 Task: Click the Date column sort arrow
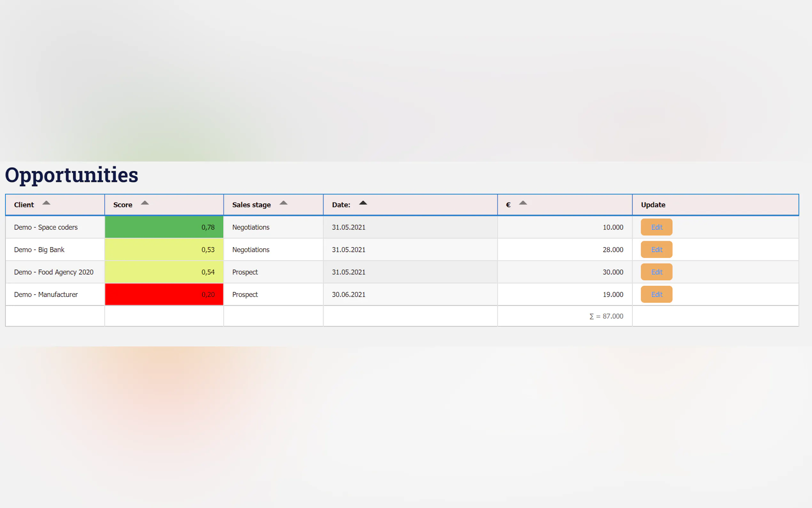click(x=363, y=203)
